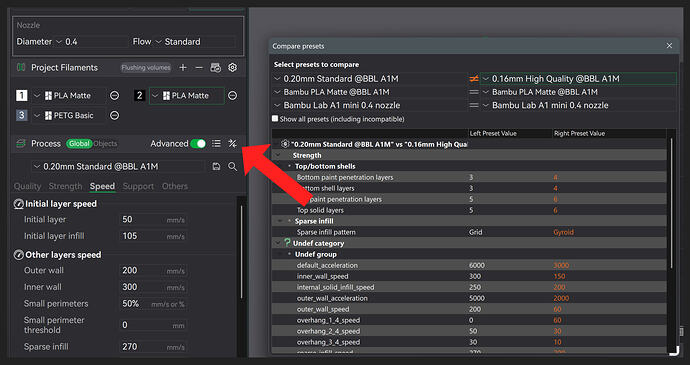Switch to the Quality tab
This screenshot has width=690, height=365.
pyautogui.click(x=27, y=186)
